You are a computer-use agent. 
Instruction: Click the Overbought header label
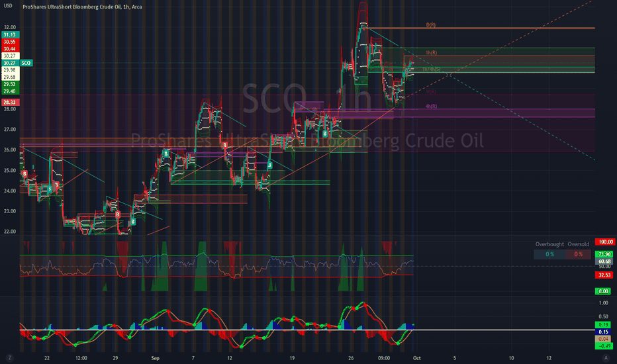click(x=549, y=244)
